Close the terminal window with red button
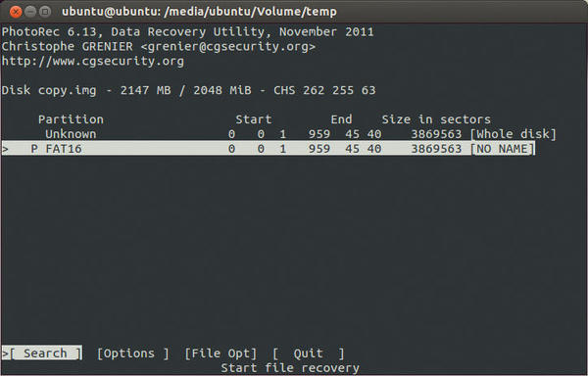Screen dimensions: 588x376 click(16, 12)
